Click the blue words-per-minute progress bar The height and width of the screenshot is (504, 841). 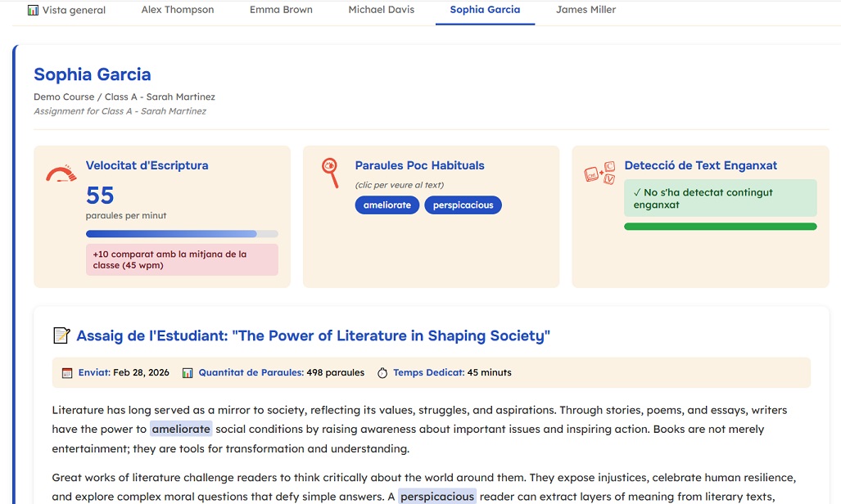(182, 234)
